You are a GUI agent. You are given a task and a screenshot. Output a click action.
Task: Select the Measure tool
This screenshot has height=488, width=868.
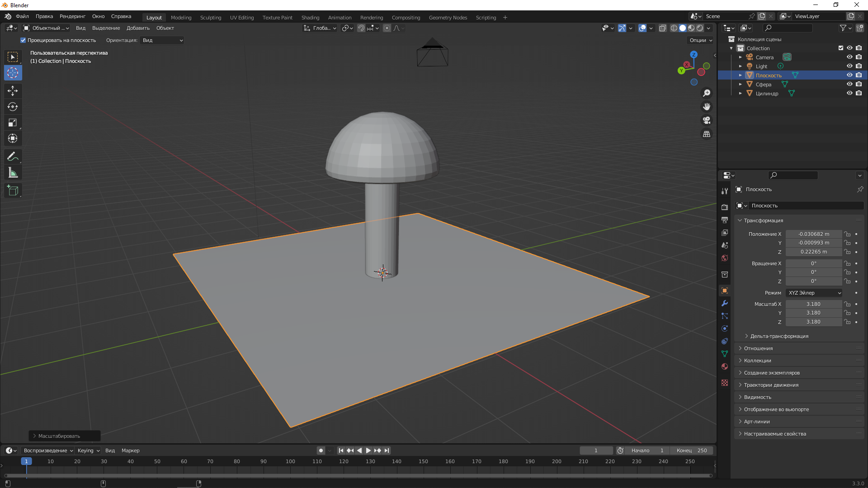pos(13,173)
